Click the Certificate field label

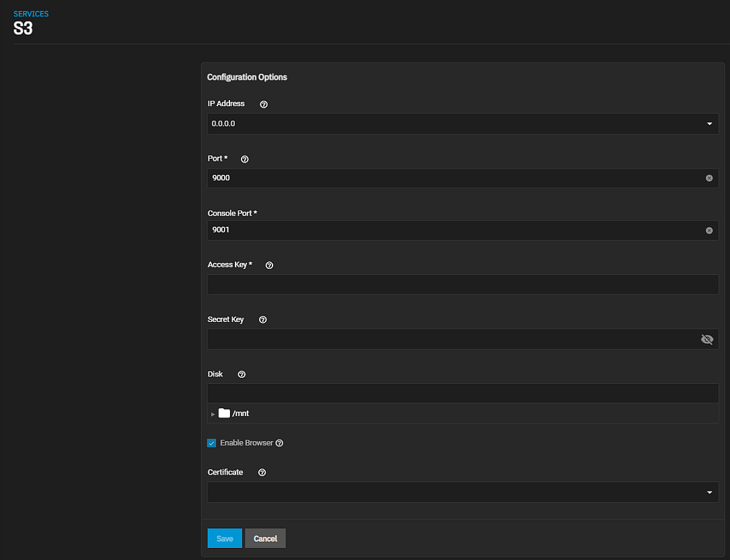click(225, 472)
